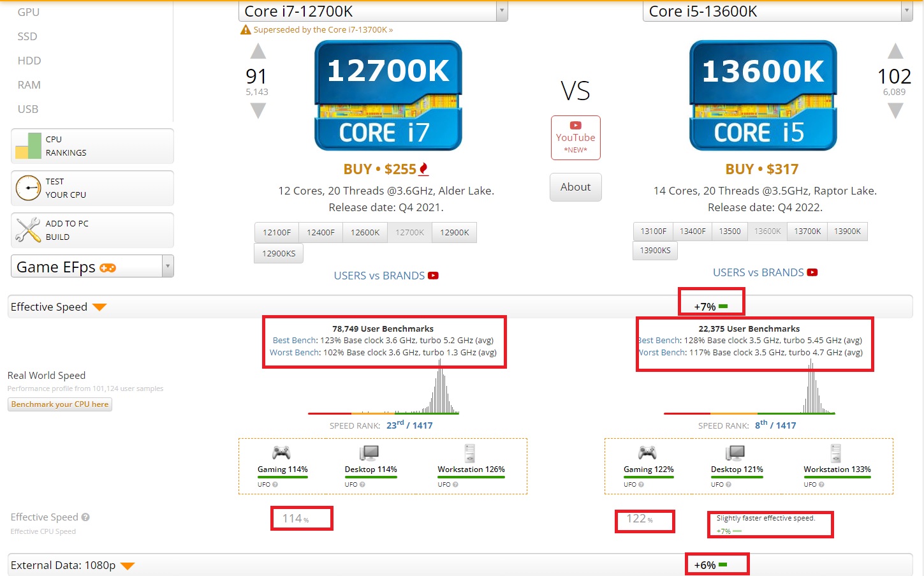Click the Effective Speed help question icon

coord(85,517)
